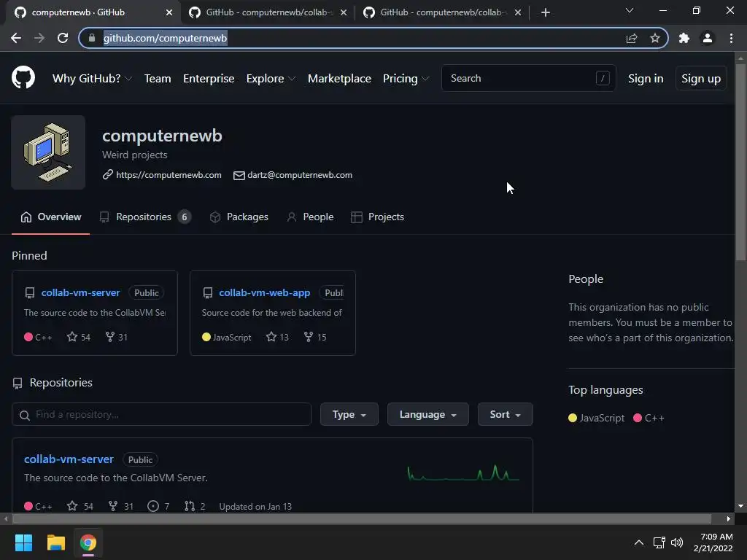Focus the Find a repository field
The width and height of the screenshot is (747, 560).
pos(161,414)
